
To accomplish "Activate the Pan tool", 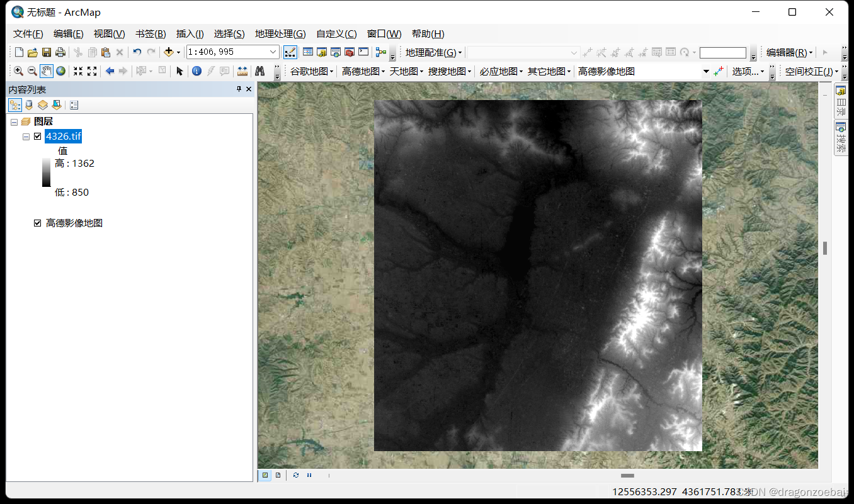I will click(x=46, y=70).
